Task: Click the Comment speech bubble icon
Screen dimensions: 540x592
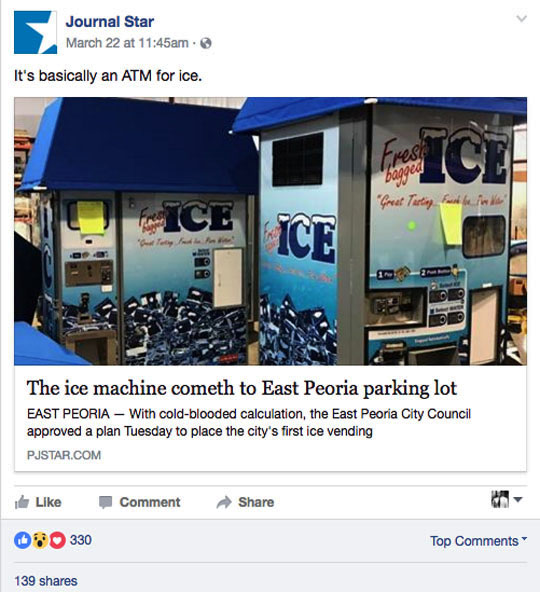Action: pos(105,503)
